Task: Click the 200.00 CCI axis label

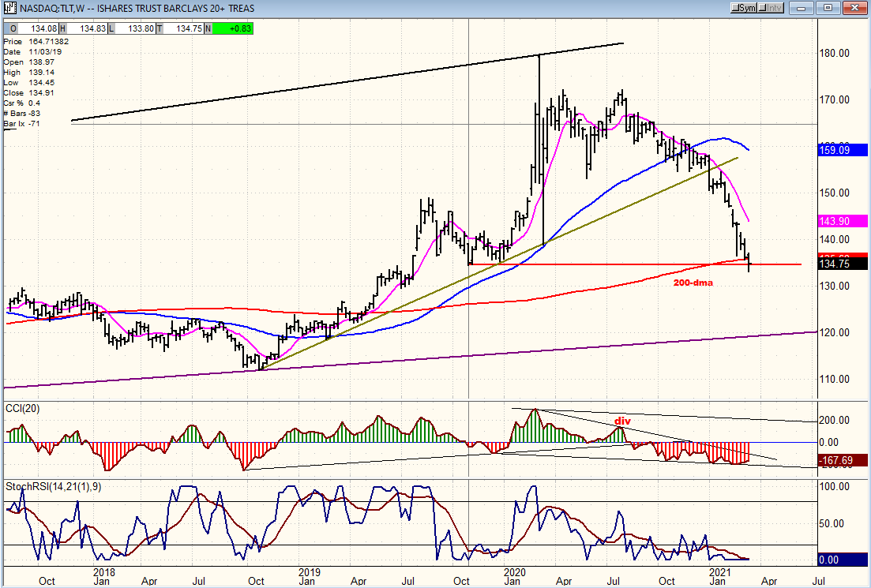Action: click(836, 421)
